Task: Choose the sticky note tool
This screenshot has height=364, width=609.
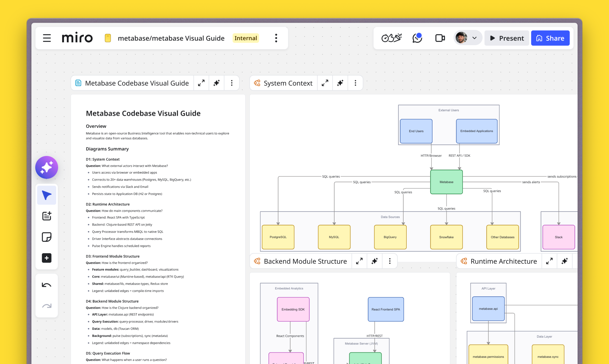Action: tap(47, 237)
